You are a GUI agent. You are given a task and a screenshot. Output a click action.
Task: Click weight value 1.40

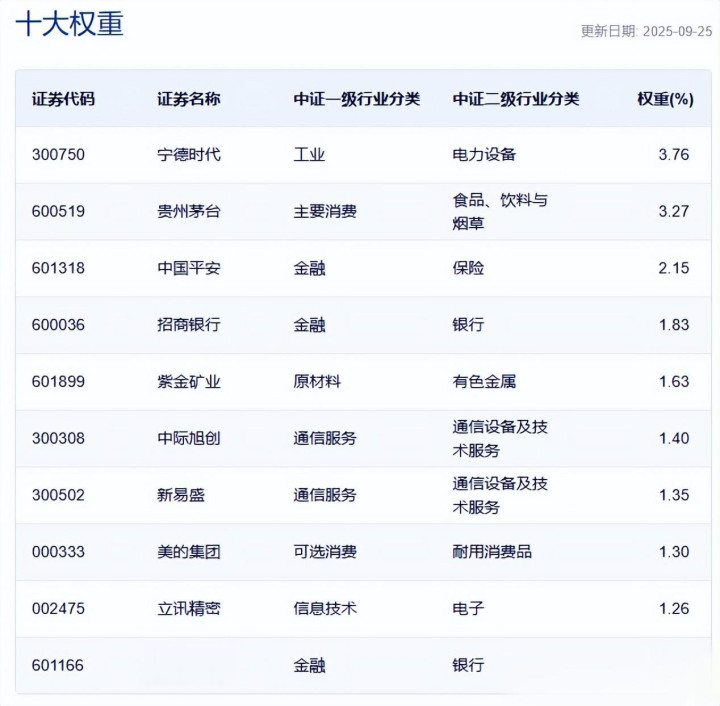pos(674,438)
